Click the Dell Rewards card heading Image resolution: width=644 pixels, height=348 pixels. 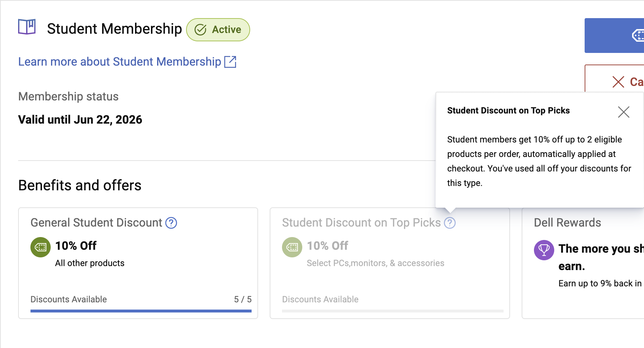click(x=567, y=223)
